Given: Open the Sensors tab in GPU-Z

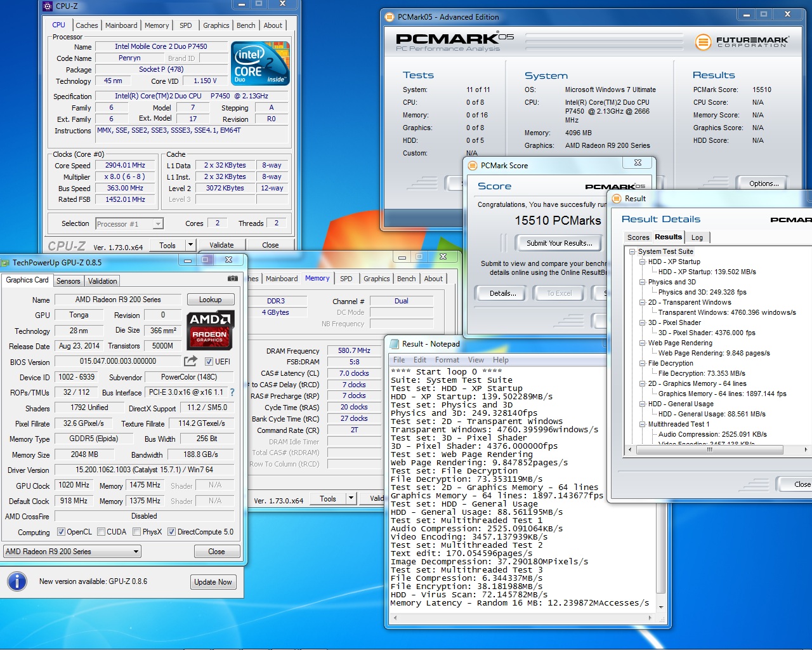Looking at the screenshot, I should 69,281.
